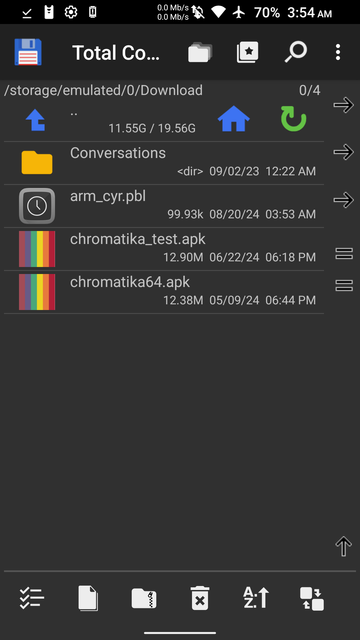360x640 pixels.
Task: Select the chromatika_test.apk icon thumbnail
Action: 37,249
